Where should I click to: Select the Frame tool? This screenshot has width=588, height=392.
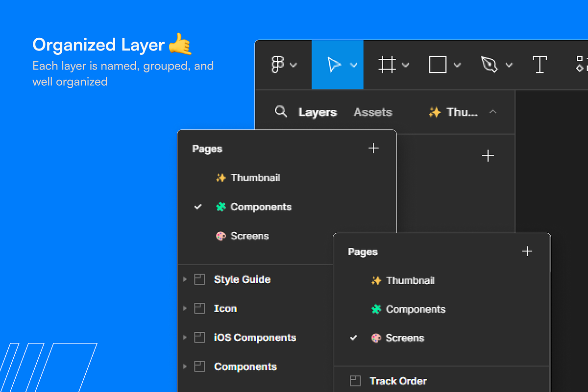click(x=387, y=65)
